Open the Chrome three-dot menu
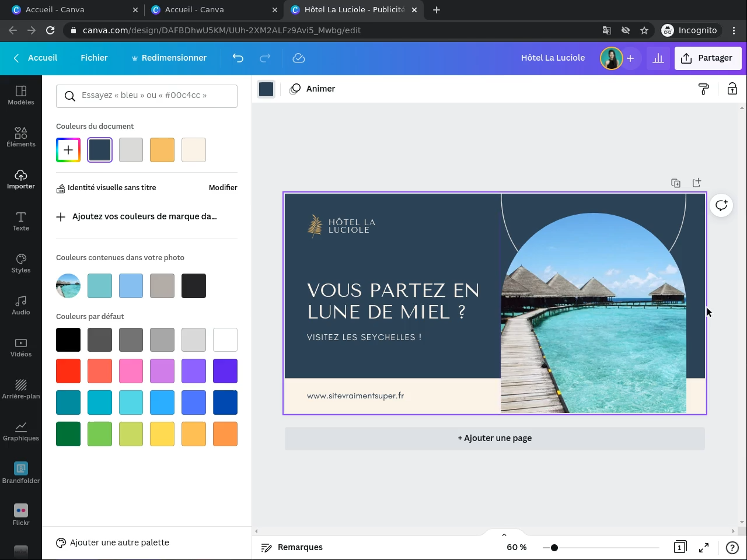Viewport: 747px width, 560px height. pos(734,30)
